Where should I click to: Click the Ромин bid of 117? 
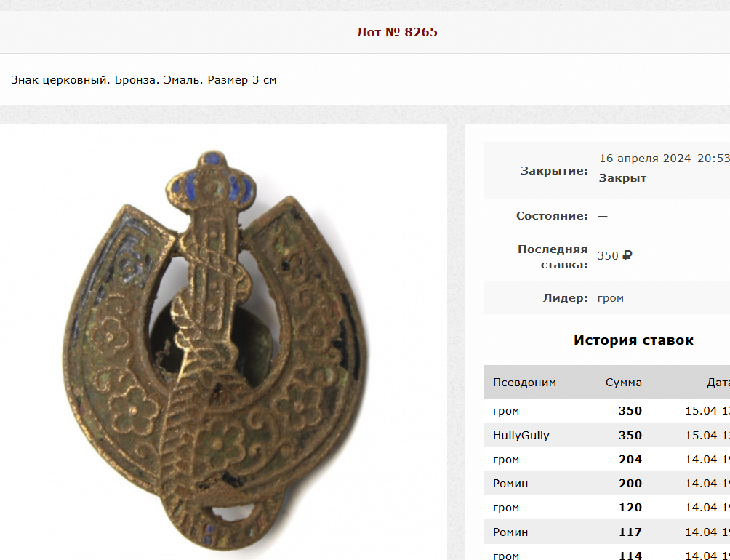pyautogui.click(x=606, y=532)
